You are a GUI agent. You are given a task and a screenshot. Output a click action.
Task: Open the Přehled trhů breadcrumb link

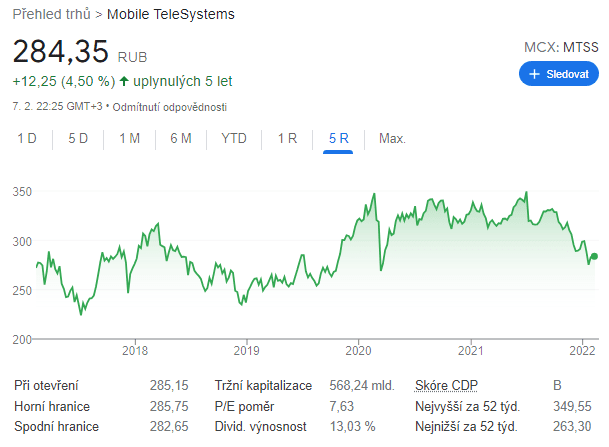[50, 15]
